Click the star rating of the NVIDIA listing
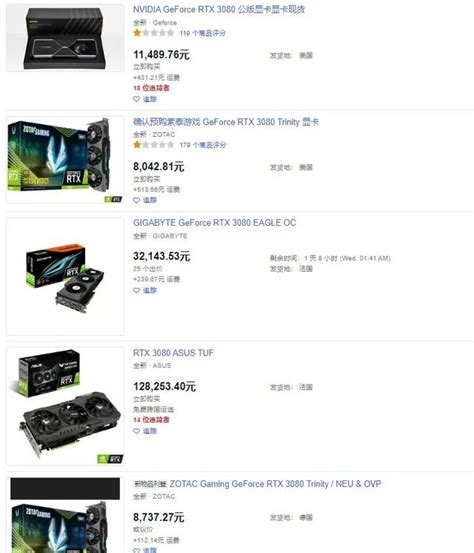This screenshot has width=474, height=553. (154, 33)
